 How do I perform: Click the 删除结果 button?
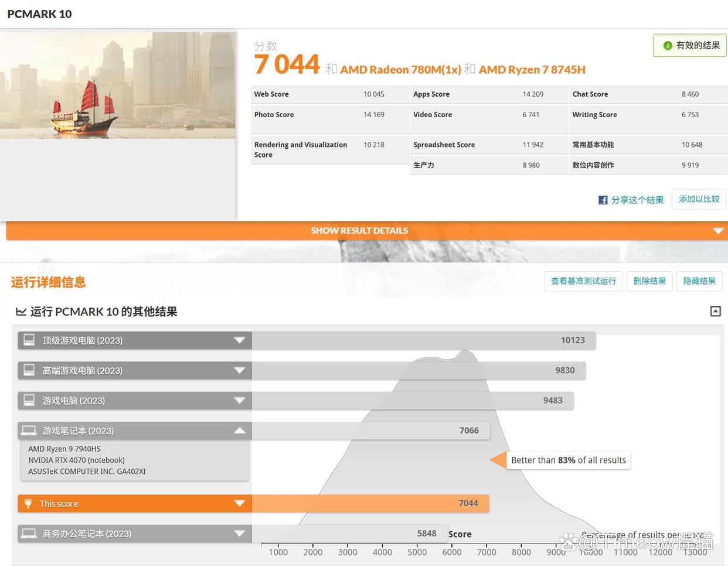point(649,281)
